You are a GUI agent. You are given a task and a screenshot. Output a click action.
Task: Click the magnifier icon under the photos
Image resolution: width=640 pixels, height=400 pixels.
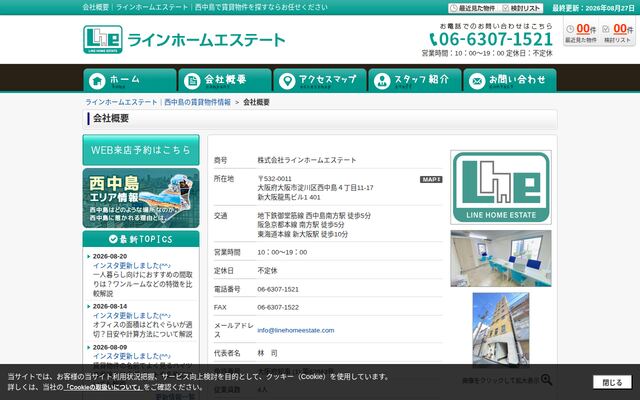[546, 380]
